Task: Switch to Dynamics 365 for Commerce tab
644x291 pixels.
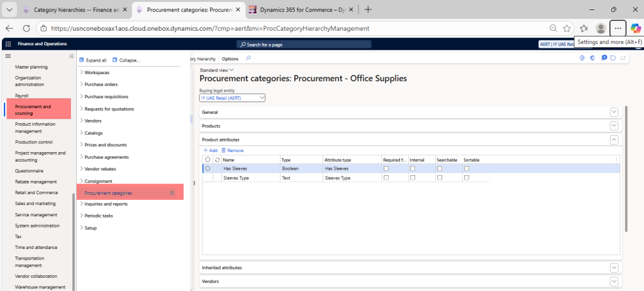Action: coord(296,9)
